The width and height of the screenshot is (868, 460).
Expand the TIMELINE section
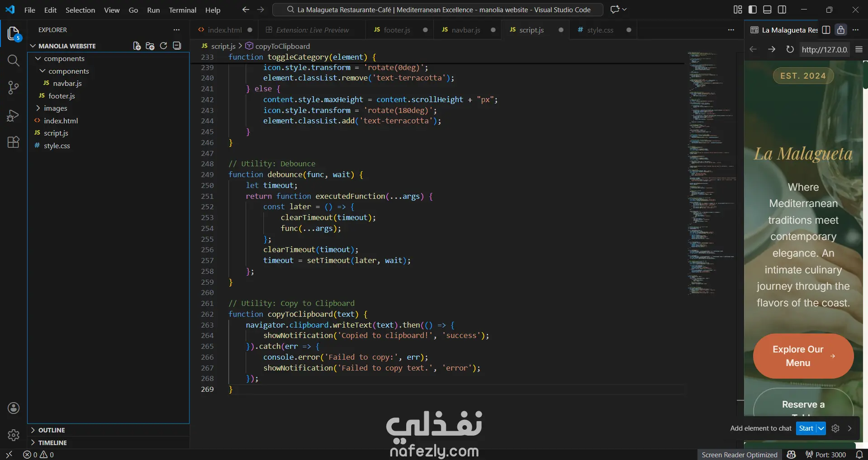(x=109, y=443)
